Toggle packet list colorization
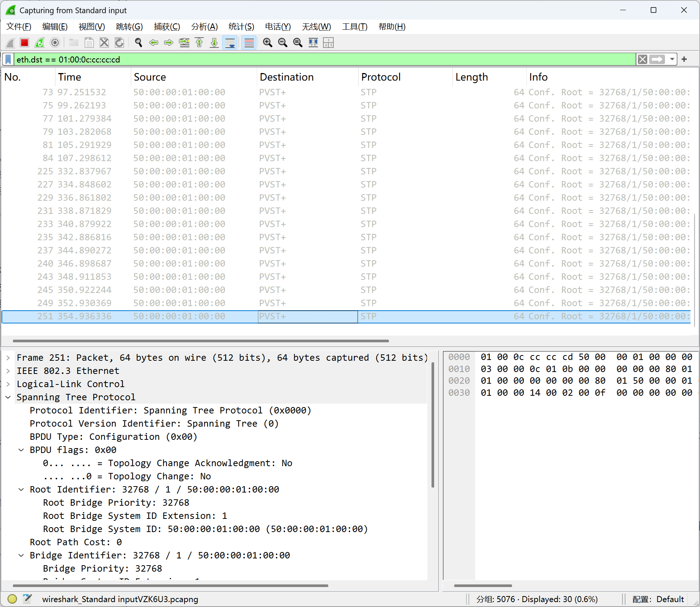Image resolution: width=700 pixels, height=607 pixels. pyautogui.click(x=249, y=43)
